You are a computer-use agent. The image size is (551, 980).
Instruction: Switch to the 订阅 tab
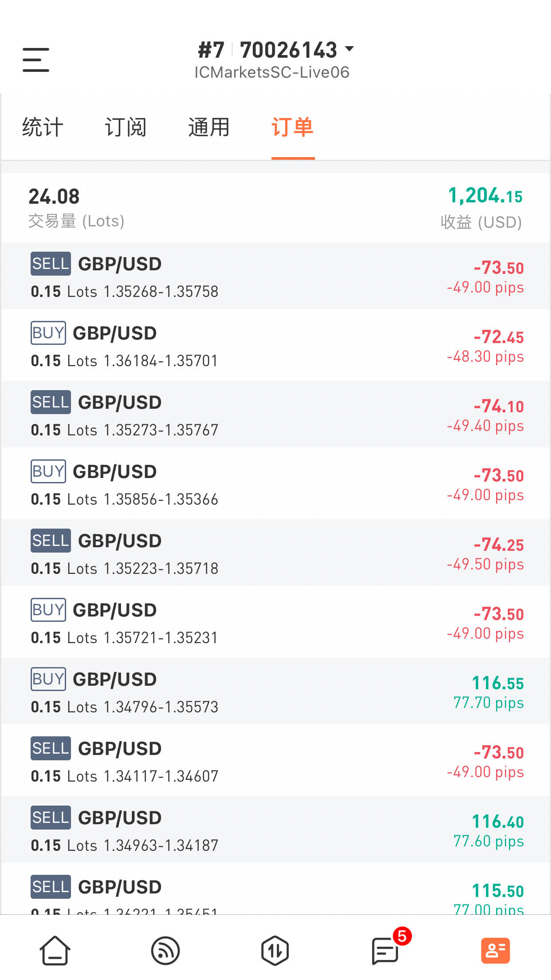pos(126,127)
